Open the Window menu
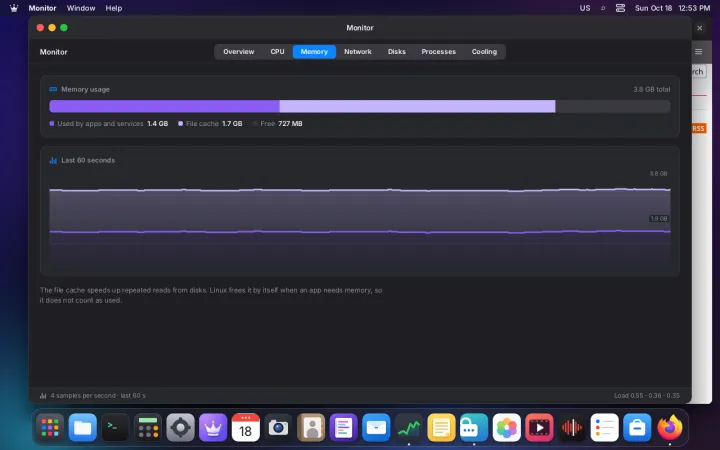The image size is (720, 450). coord(81,8)
